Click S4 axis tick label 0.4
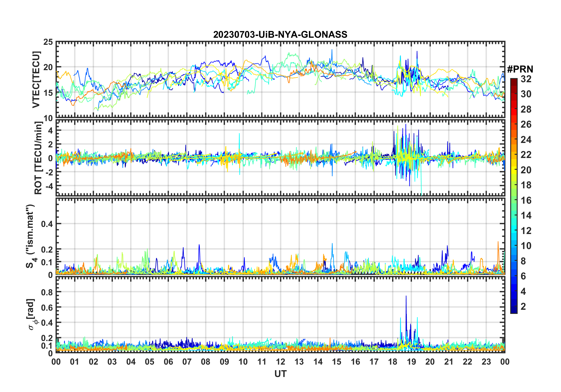The image size is (561, 392). click(x=47, y=224)
